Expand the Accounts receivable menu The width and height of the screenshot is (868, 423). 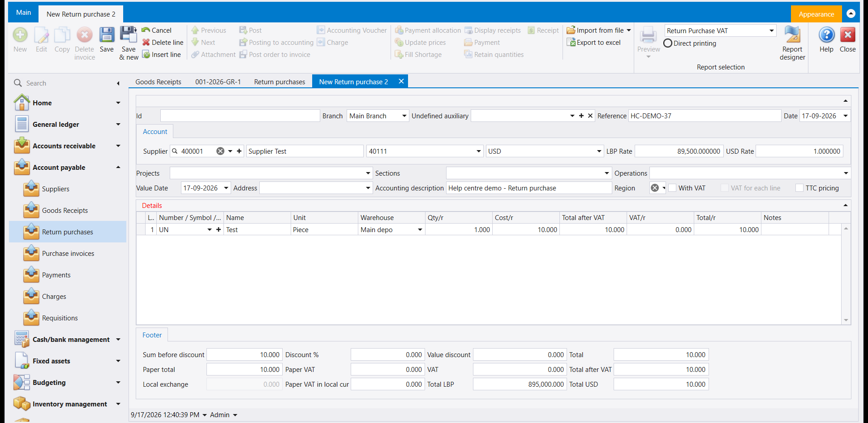[118, 146]
